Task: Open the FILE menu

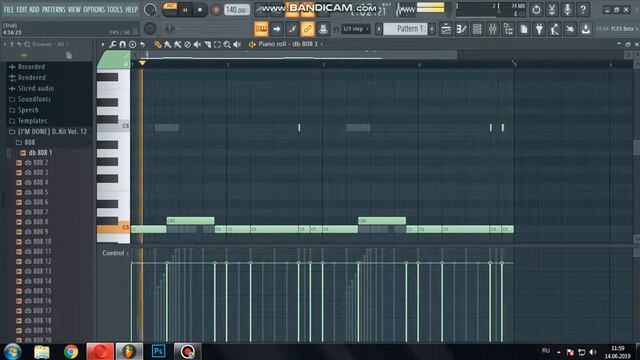Action: click(x=9, y=9)
